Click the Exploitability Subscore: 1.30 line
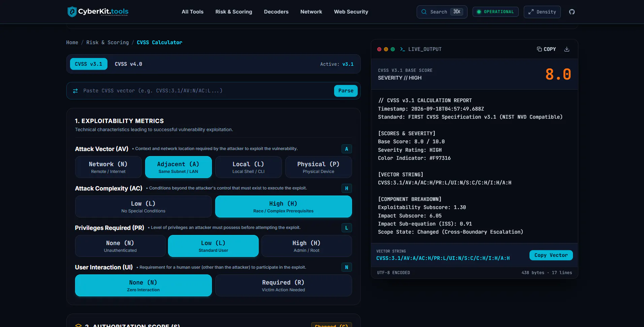Screen dimensions: 644x327 422,207
